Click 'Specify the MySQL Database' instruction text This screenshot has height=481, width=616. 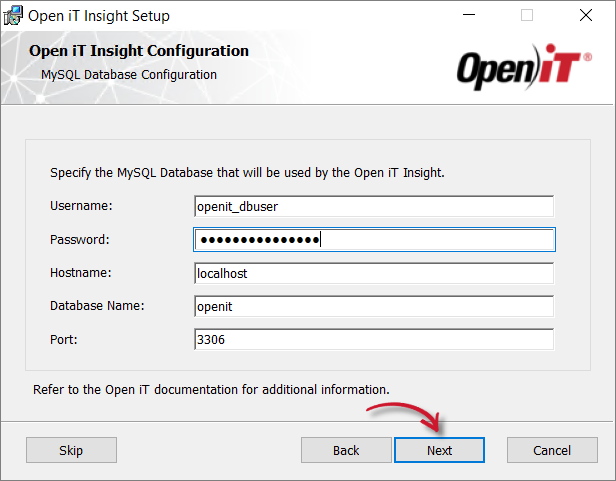[x=247, y=173]
